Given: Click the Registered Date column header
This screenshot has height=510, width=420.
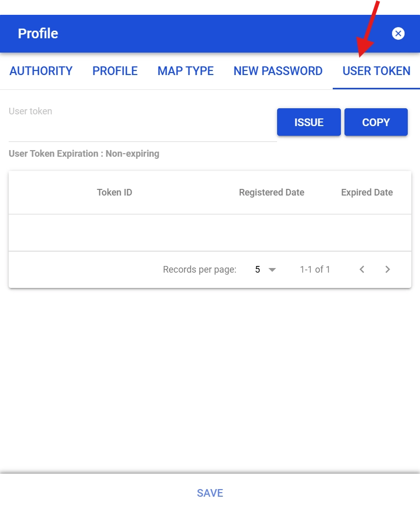Looking at the screenshot, I should click(271, 192).
